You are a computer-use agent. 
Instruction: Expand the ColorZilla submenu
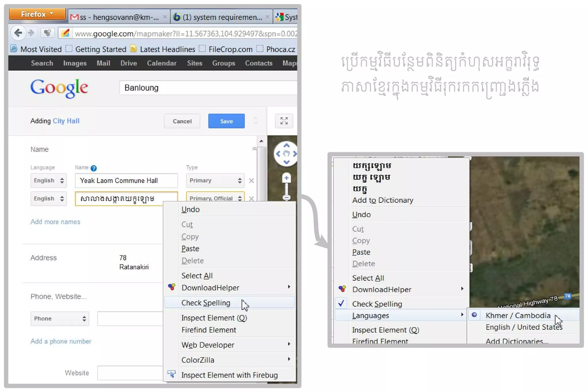pyautogui.click(x=229, y=360)
